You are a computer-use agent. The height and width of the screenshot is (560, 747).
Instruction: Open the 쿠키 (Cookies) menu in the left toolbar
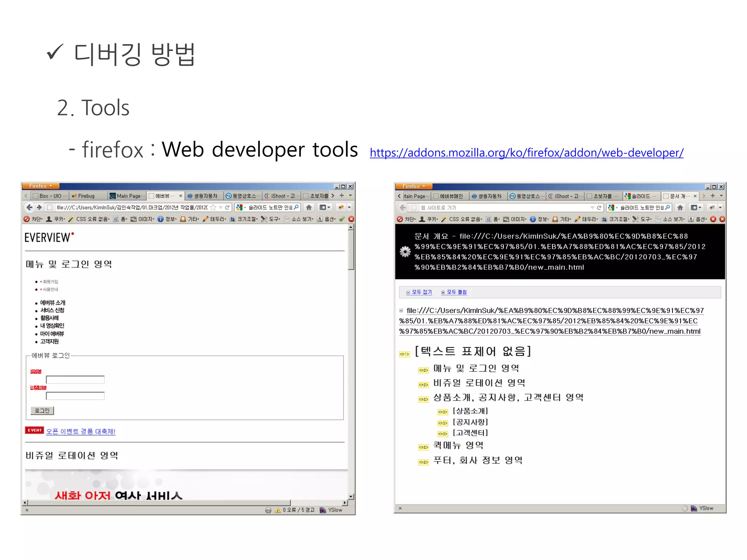55,219
